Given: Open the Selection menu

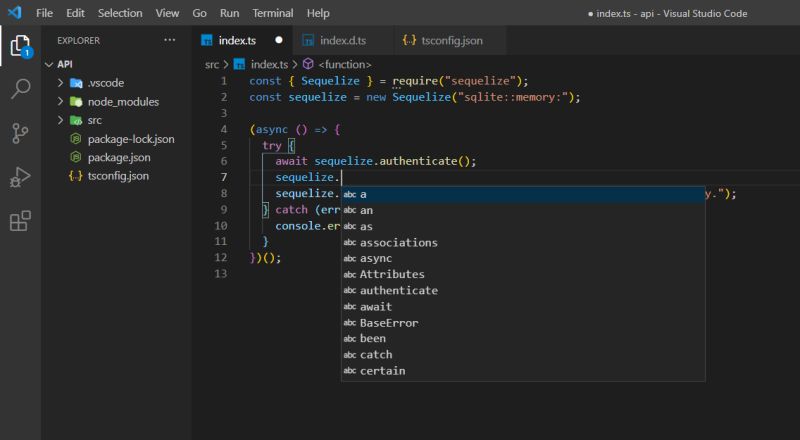Looking at the screenshot, I should click(120, 13).
